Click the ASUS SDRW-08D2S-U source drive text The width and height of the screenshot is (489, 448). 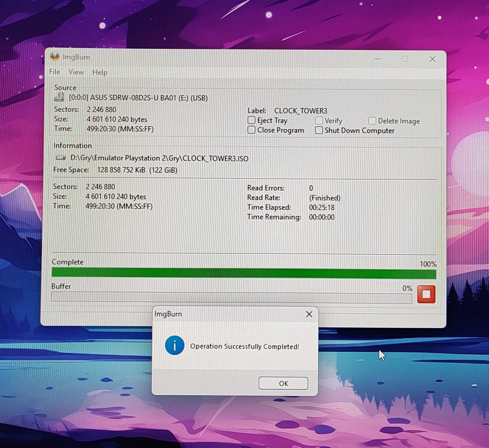(x=138, y=98)
